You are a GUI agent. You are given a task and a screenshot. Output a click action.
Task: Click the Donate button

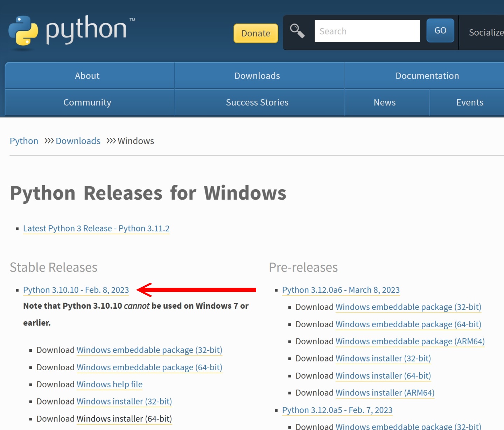pyautogui.click(x=255, y=33)
